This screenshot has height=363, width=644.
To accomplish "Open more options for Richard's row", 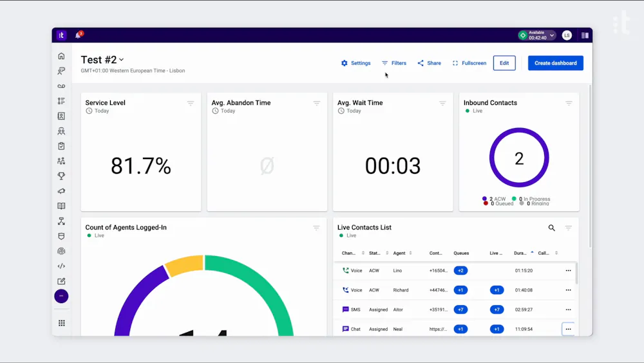I will point(569,290).
